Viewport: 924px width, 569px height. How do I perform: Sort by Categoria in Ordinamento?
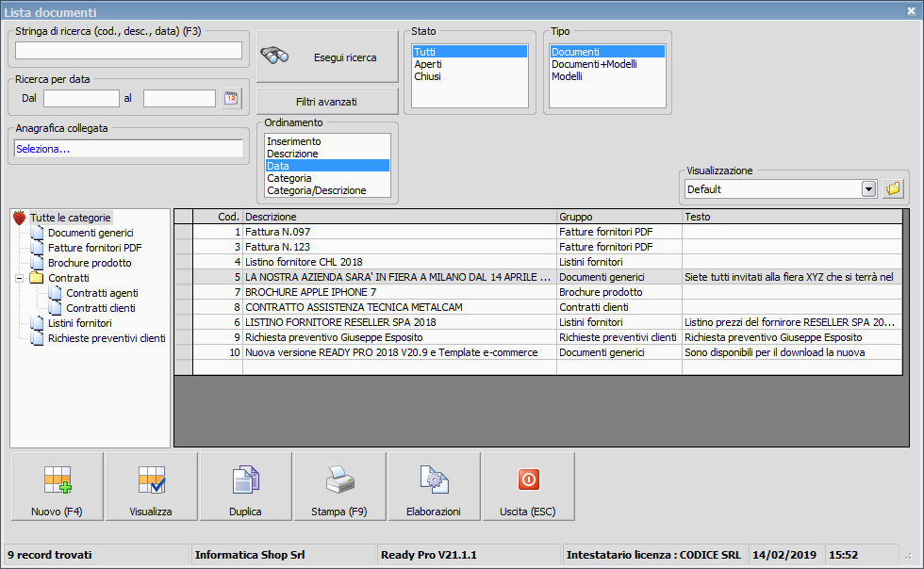(x=328, y=178)
